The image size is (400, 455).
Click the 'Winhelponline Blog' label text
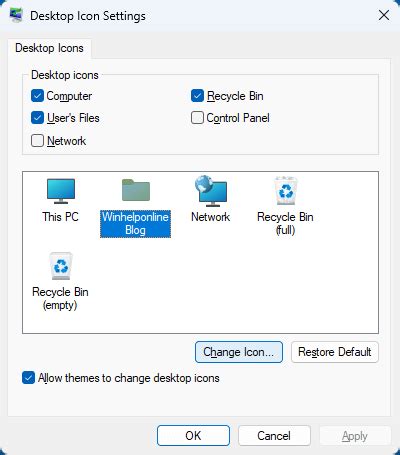tap(135, 224)
